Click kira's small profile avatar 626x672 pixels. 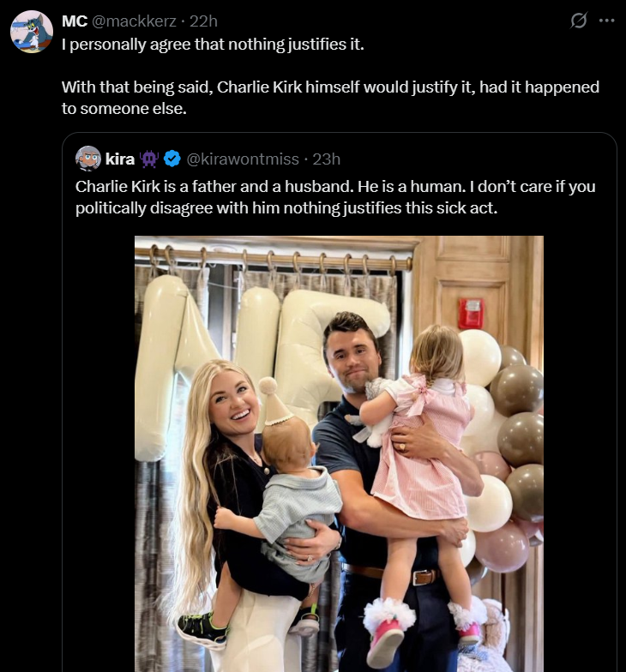point(88,159)
